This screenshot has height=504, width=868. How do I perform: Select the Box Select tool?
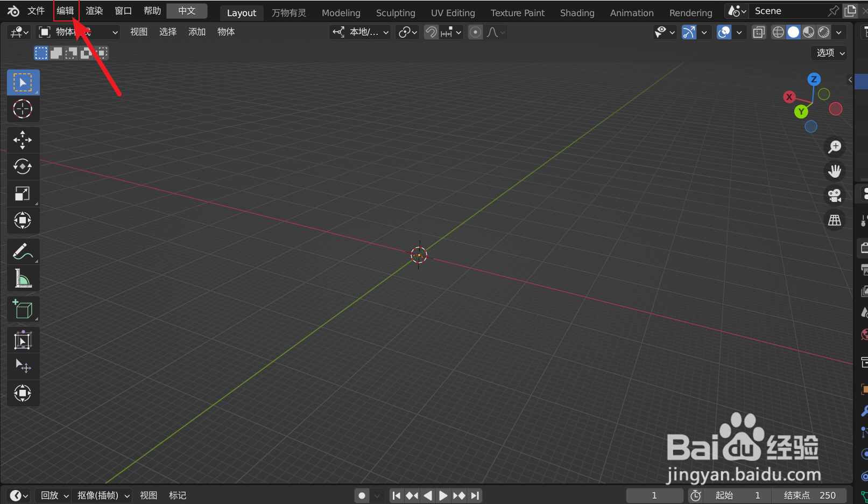pyautogui.click(x=23, y=82)
